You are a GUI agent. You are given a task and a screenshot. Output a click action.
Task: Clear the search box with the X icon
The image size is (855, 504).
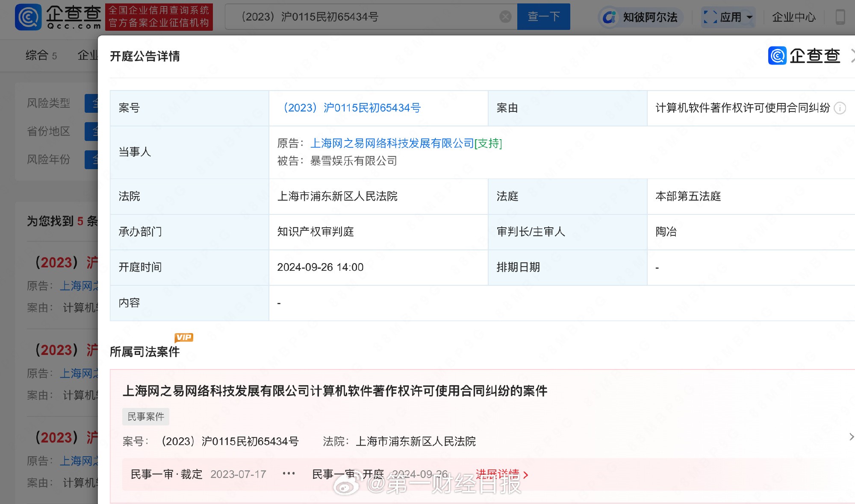click(505, 17)
